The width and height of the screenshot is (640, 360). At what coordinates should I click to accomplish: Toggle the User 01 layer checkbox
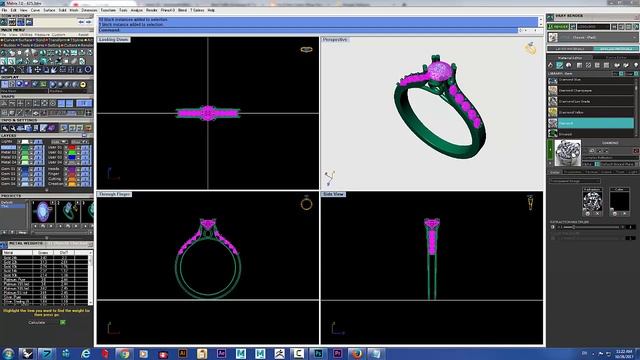click(66, 147)
